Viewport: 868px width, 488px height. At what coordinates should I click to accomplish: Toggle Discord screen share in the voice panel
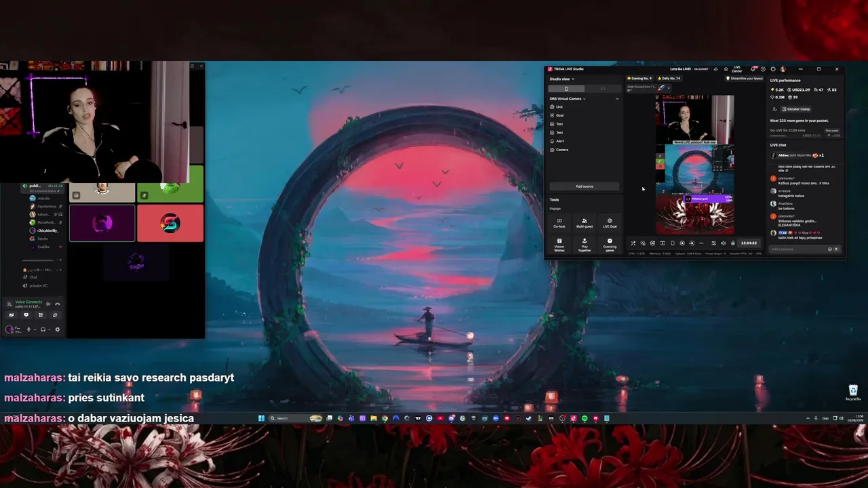26,315
